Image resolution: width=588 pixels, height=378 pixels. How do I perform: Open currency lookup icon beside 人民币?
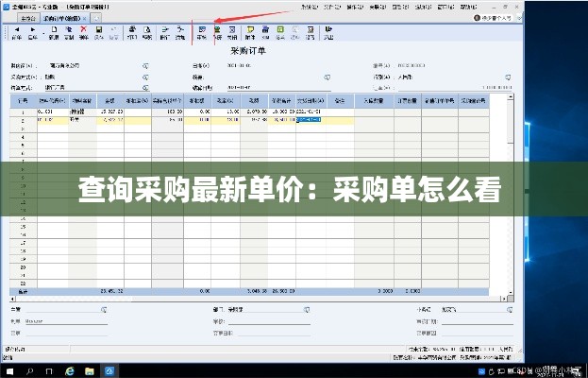tap(508, 77)
